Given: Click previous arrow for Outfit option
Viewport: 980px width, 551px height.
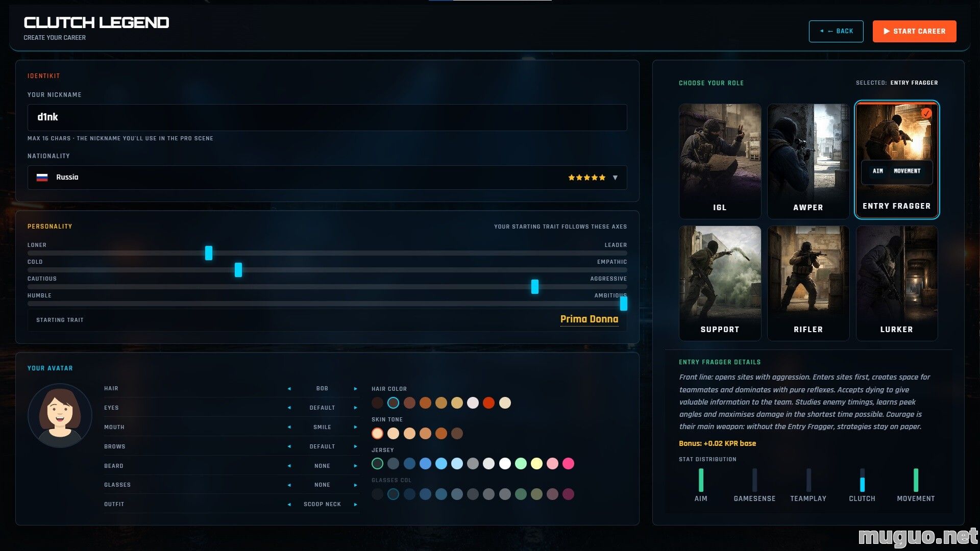Looking at the screenshot, I should click(289, 505).
